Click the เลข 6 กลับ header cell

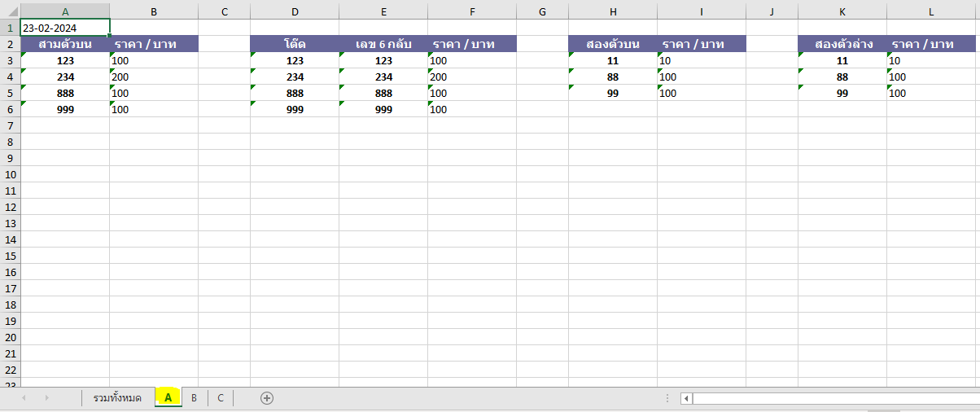pyautogui.click(x=383, y=44)
